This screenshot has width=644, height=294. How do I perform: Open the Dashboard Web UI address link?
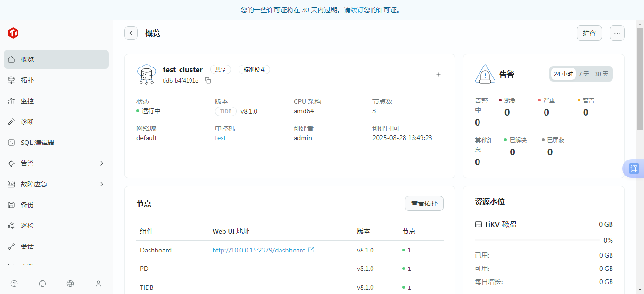tap(259, 250)
